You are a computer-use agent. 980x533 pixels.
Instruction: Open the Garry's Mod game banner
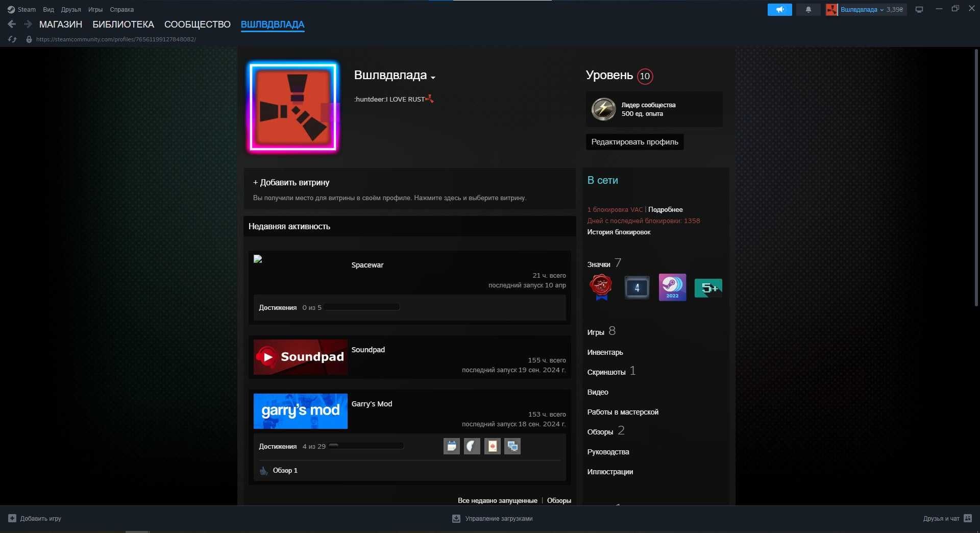coord(301,411)
